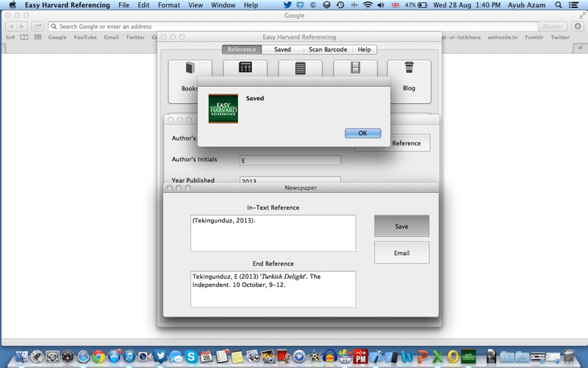Click the Year Published field
Viewport: 588px width, 368px height.
(x=290, y=180)
